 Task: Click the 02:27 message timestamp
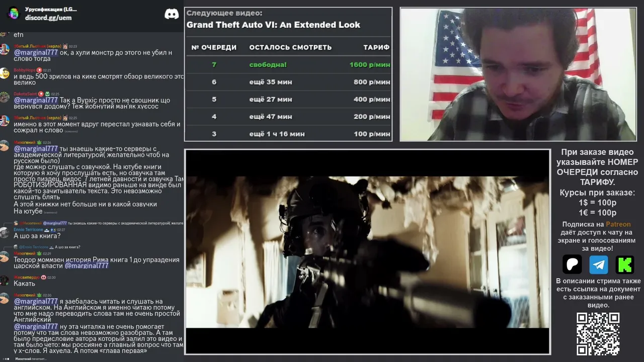pos(61,230)
